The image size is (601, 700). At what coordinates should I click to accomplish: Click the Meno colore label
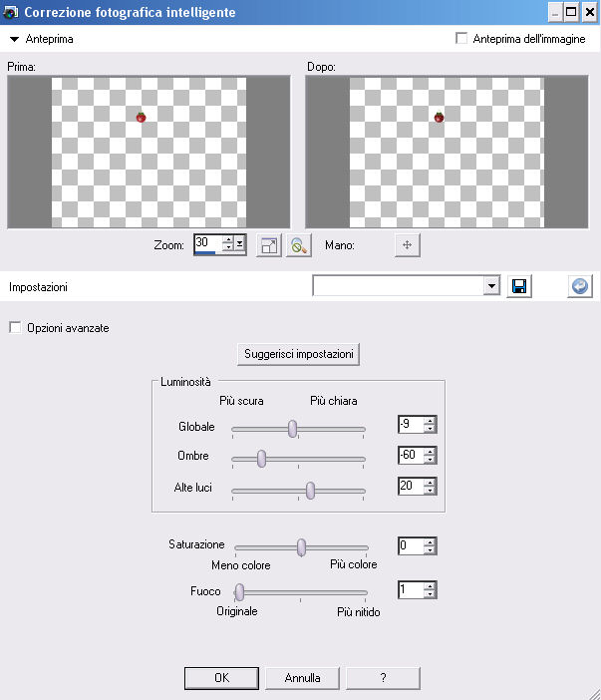click(241, 565)
